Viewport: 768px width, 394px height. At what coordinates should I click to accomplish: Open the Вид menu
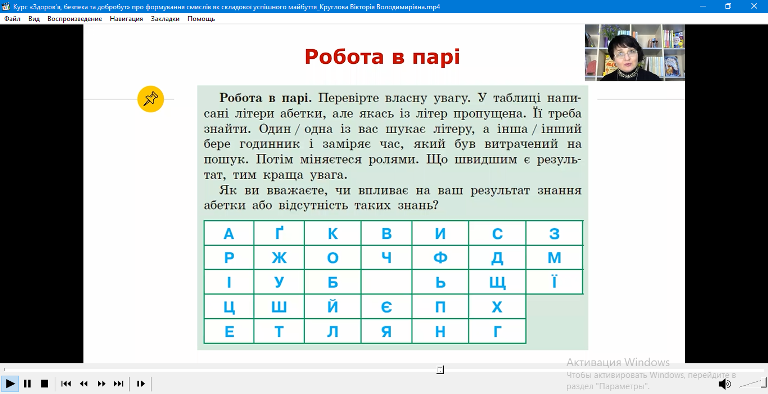coord(34,19)
